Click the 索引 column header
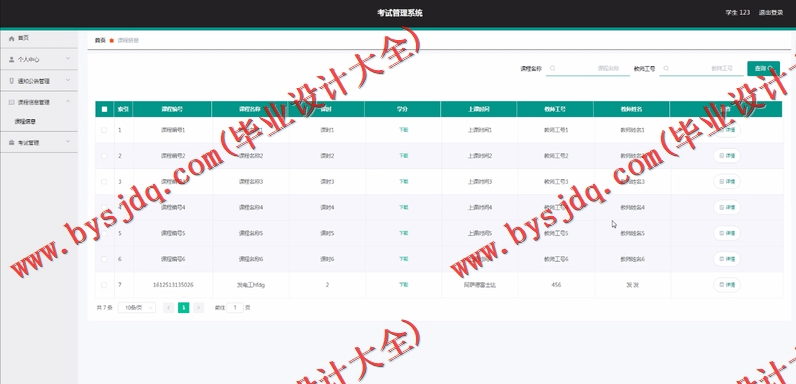The width and height of the screenshot is (796, 384). tap(123, 109)
